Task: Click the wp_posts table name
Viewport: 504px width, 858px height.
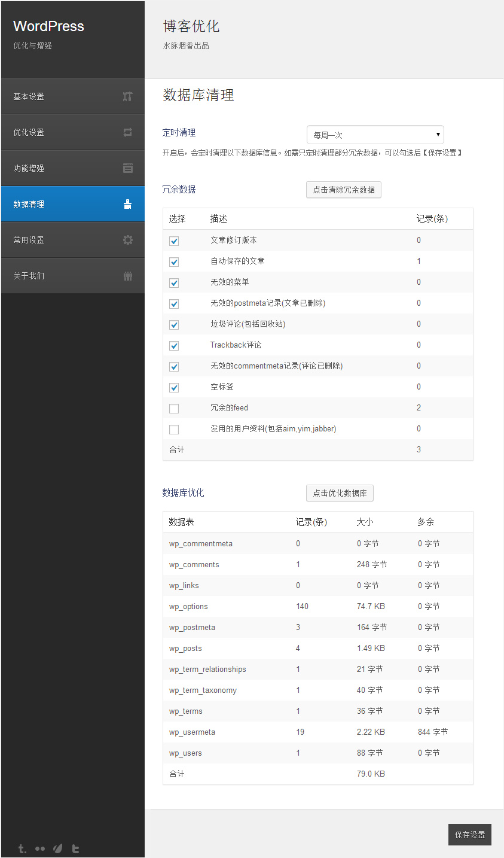Action: click(185, 649)
